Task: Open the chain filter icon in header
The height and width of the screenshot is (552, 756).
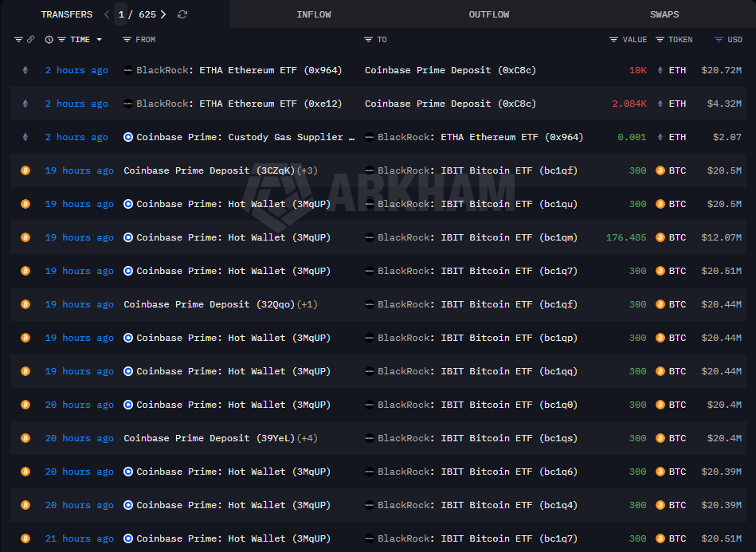Action: 18,40
